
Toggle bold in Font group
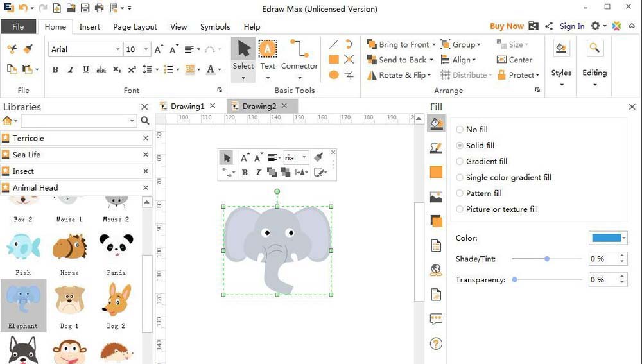coord(55,69)
